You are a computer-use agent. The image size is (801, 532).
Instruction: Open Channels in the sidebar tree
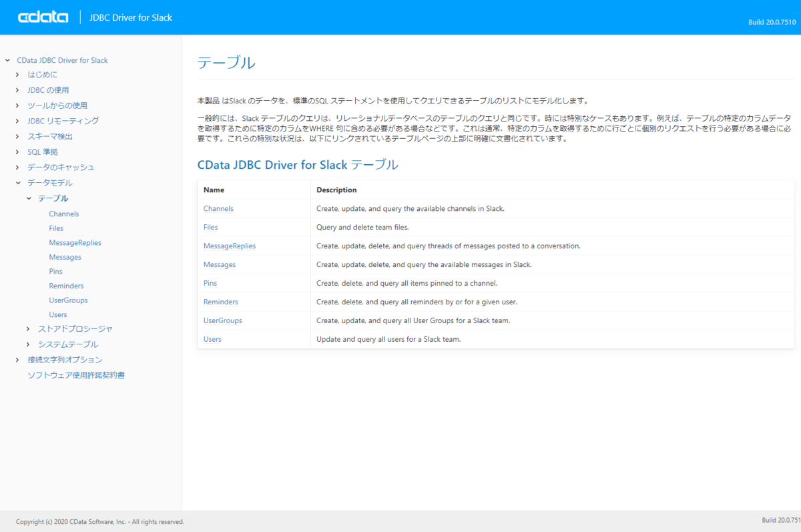click(64, 214)
